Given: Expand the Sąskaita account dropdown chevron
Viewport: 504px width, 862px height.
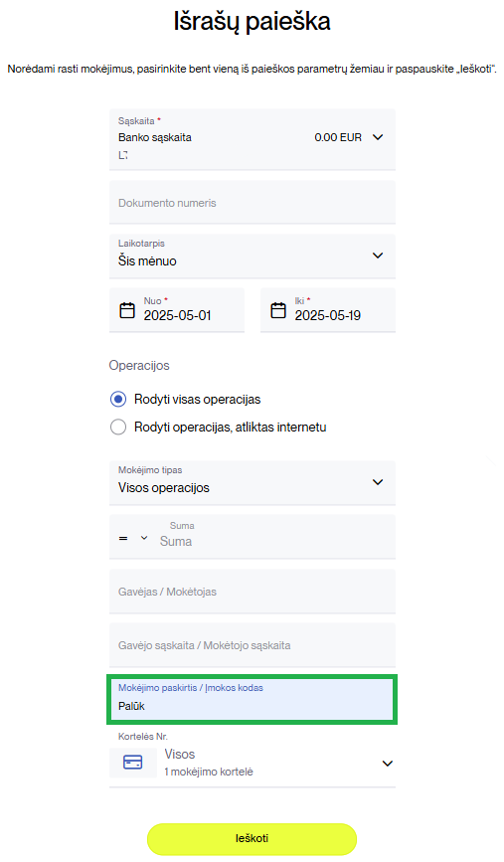Looking at the screenshot, I should [378, 137].
